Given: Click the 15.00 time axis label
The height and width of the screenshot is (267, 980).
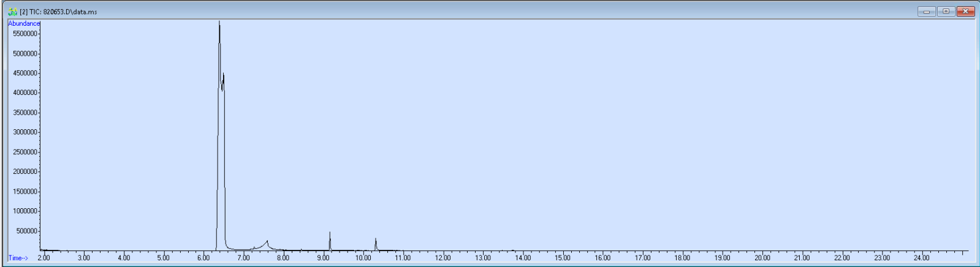Looking at the screenshot, I should coord(563,258).
